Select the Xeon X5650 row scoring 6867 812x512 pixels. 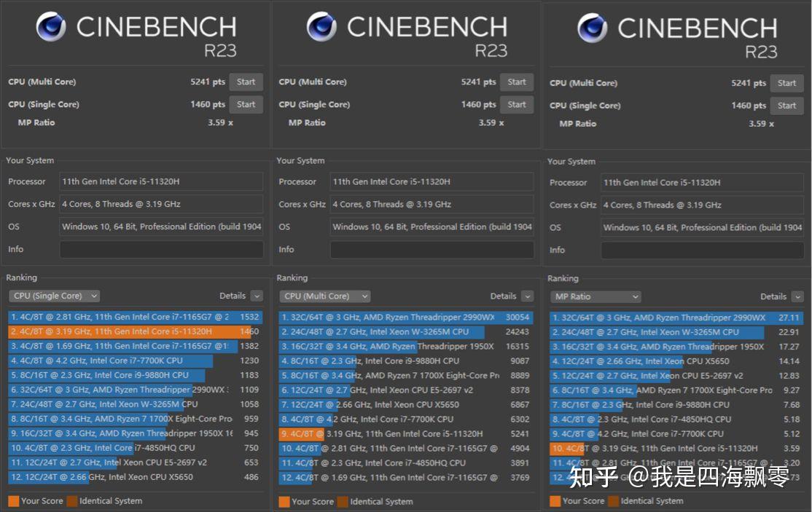click(406, 404)
